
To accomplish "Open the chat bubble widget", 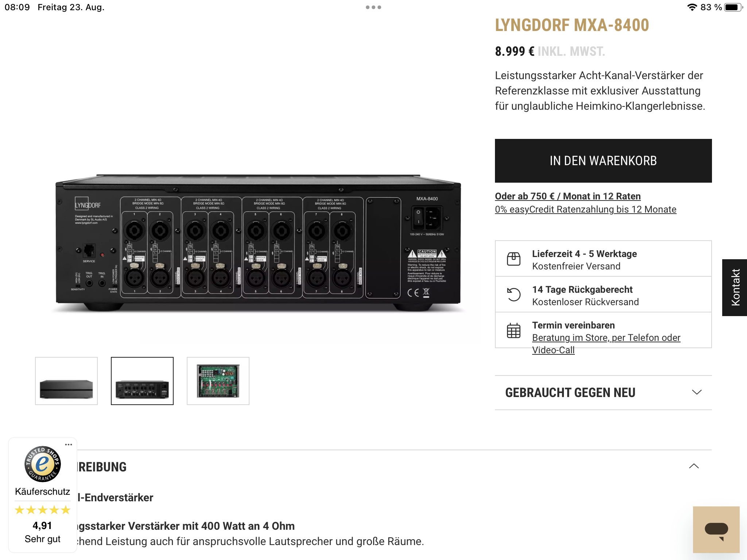I will [x=716, y=529].
